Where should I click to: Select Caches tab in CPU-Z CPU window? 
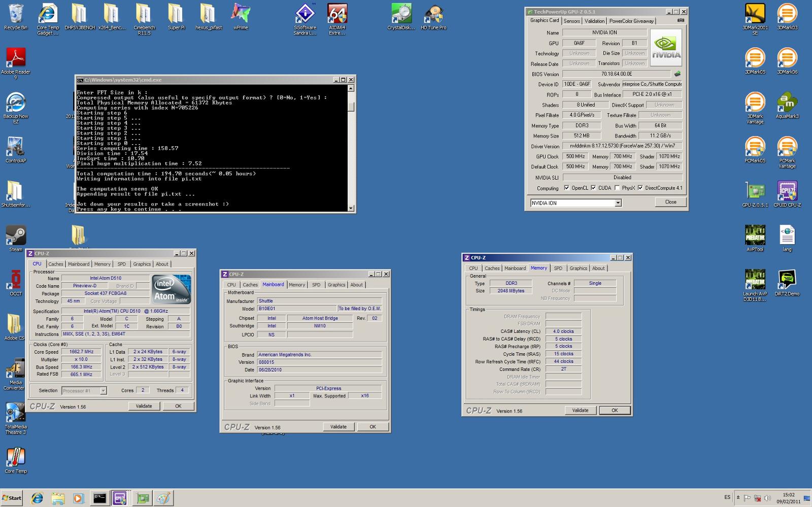(x=56, y=264)
